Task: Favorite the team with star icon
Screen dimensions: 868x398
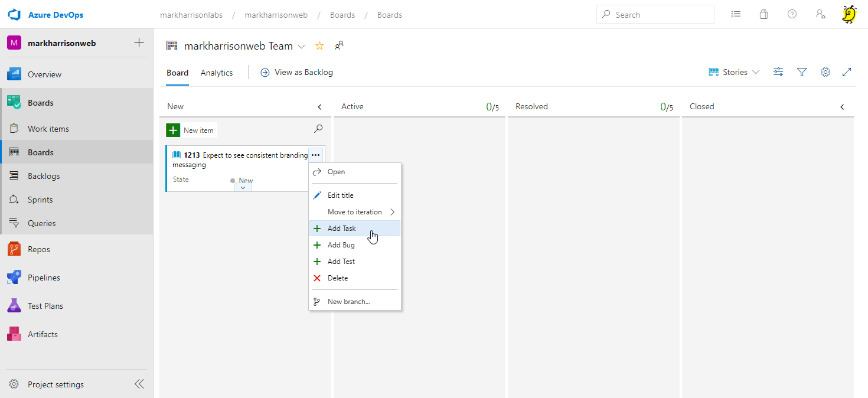Action: [319, 46]
